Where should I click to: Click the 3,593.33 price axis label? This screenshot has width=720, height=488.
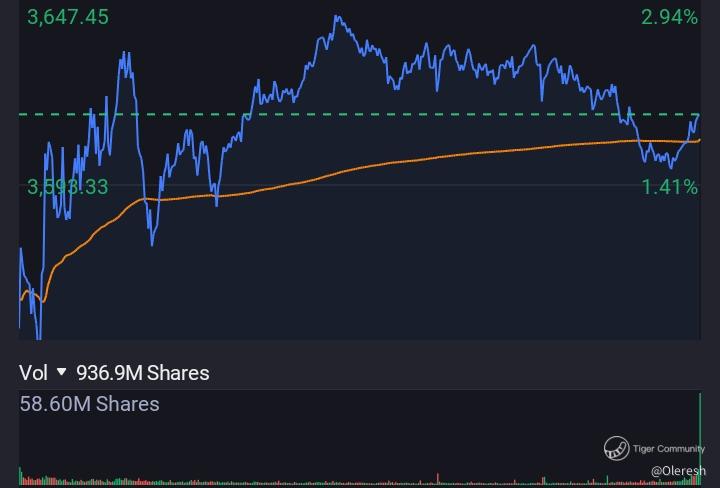click(x=68, y=186)
